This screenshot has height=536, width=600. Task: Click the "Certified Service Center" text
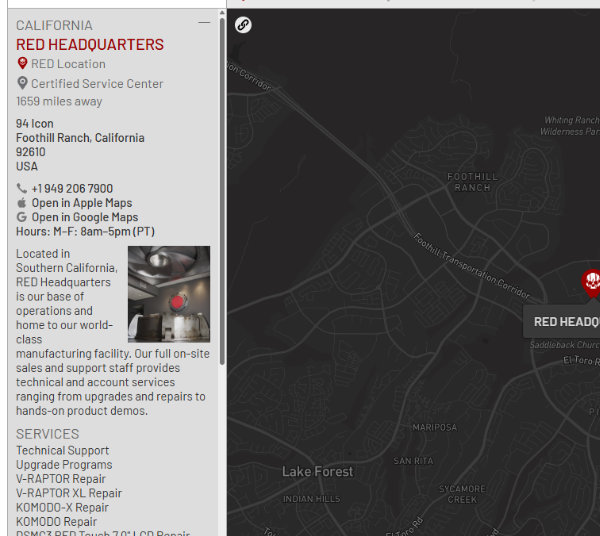pos(97,84)
